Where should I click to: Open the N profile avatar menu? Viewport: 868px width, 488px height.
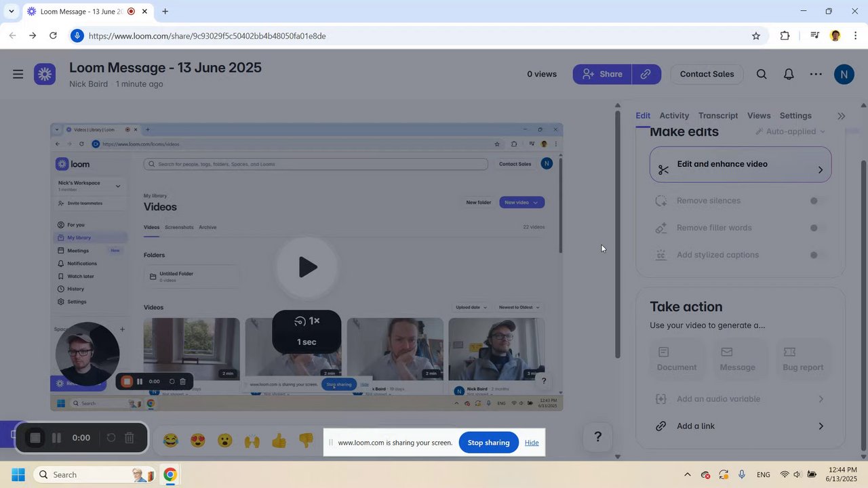click(844, 74)
